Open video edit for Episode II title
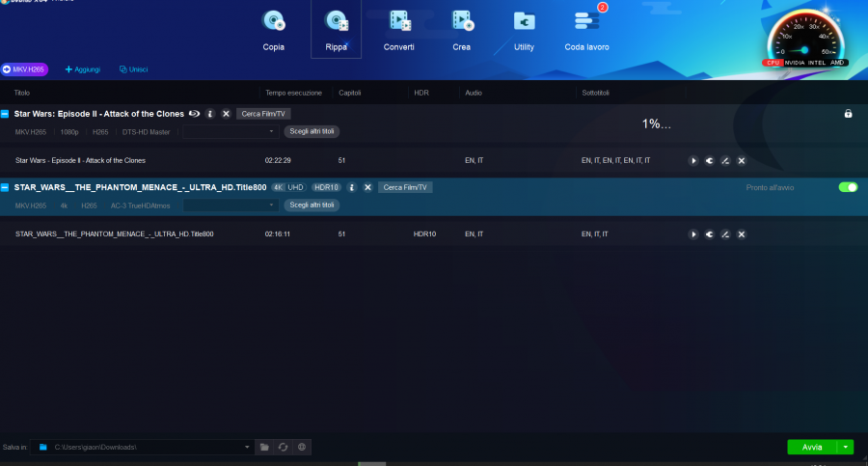The width and height of the screenshot is (868, 466). [x=725, y=161]
